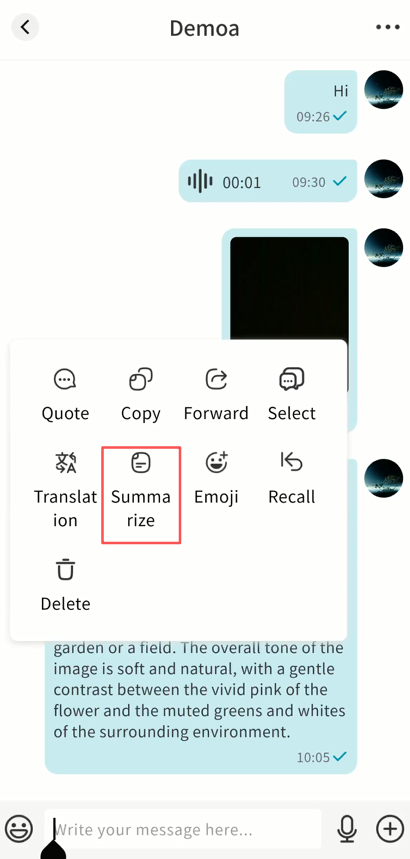This screenshot has width=410, height=859.
Task: Tap the Translation icon
Action: [65, 463]
